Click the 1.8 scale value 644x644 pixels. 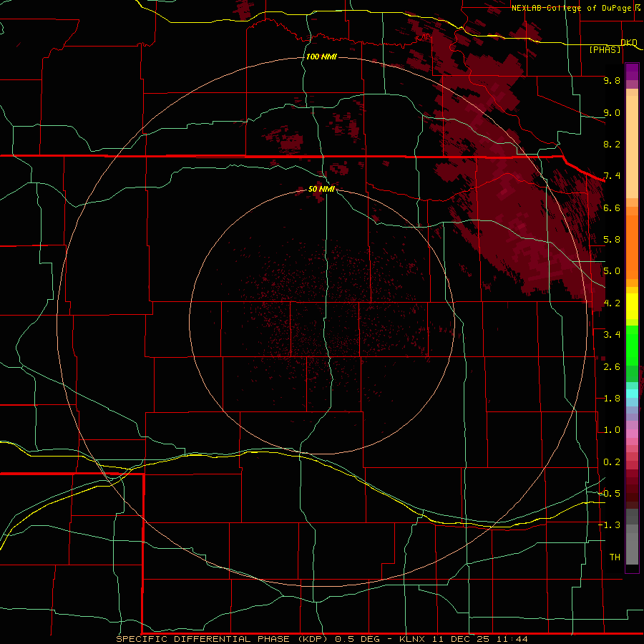pos(612,399)
